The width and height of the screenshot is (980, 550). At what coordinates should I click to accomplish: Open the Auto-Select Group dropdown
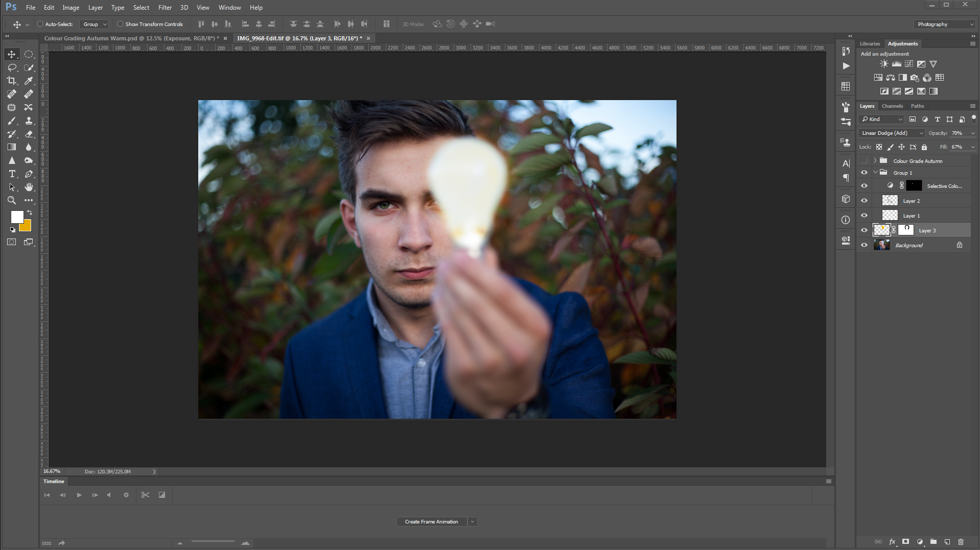click(95, 24)
